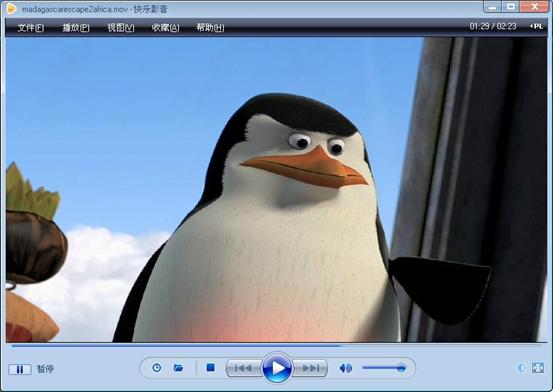Click the volume slider track
Screen dimensions: 553x392
[384, 368]
